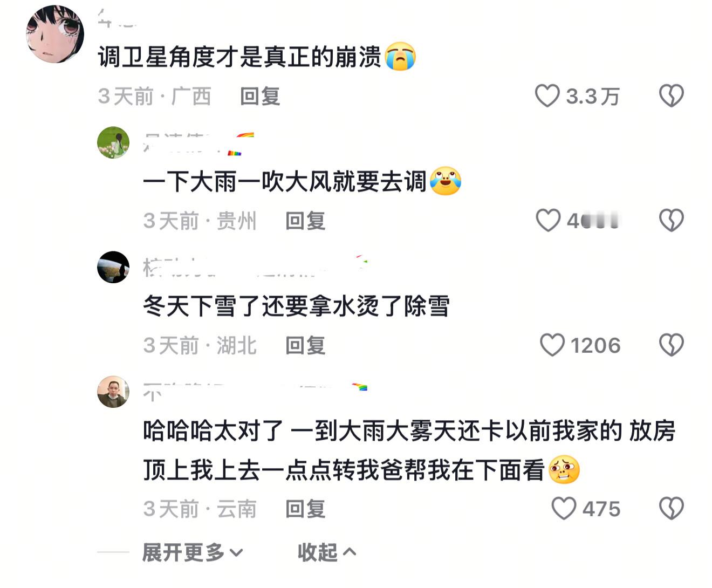The height and width of the screenshot is (588, 712).
Task: Reply to the 湖北 snow comment
Action: tap(305, 346)
